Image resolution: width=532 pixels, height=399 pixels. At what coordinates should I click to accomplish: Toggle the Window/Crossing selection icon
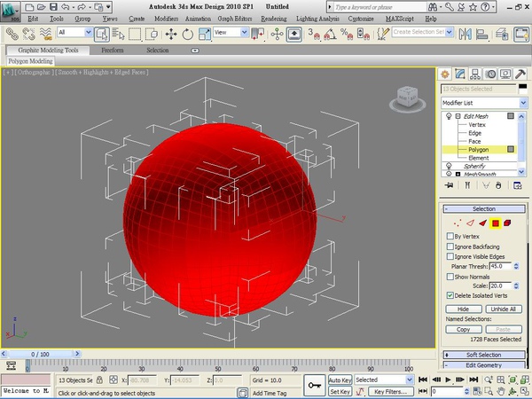tap(152, 34)
